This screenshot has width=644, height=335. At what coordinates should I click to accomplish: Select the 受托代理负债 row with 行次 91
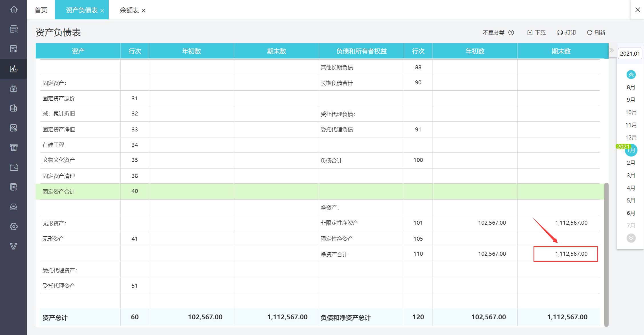pos(337,129)
